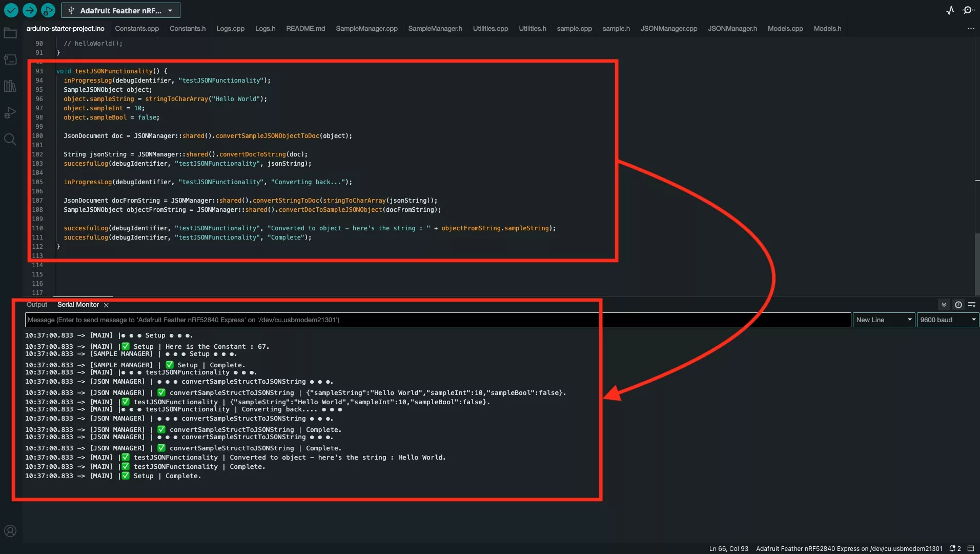This screenshot has width=980, height=554.
Task: Toggle autoscroll in Serial Monitor
Action: 944,305
